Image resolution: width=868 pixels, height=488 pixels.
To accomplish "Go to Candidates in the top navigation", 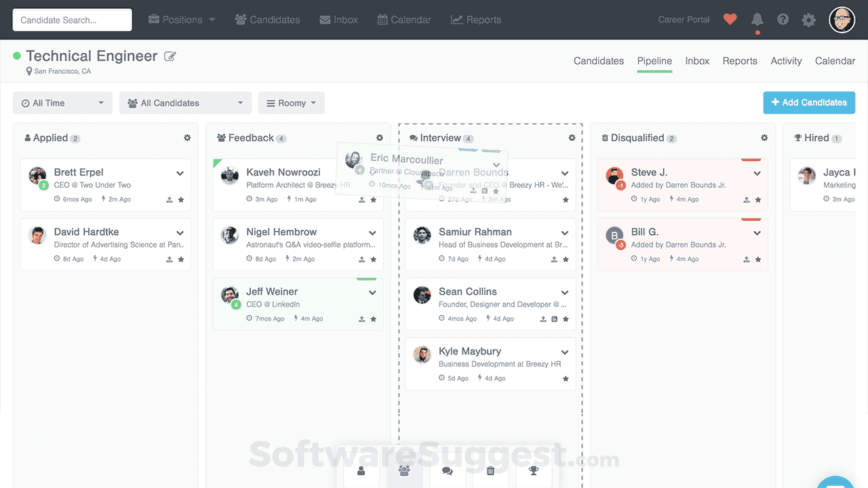I will point(267,20).
